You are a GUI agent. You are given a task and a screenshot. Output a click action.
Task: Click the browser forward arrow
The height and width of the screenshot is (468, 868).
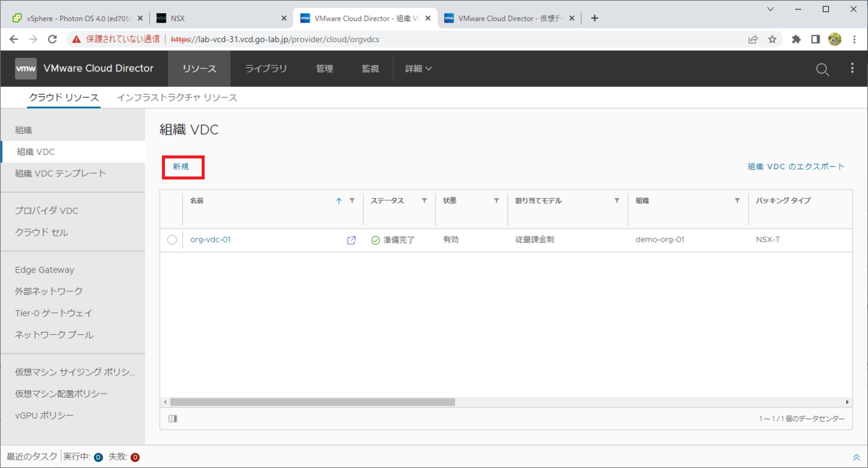[x=33, y=39]
